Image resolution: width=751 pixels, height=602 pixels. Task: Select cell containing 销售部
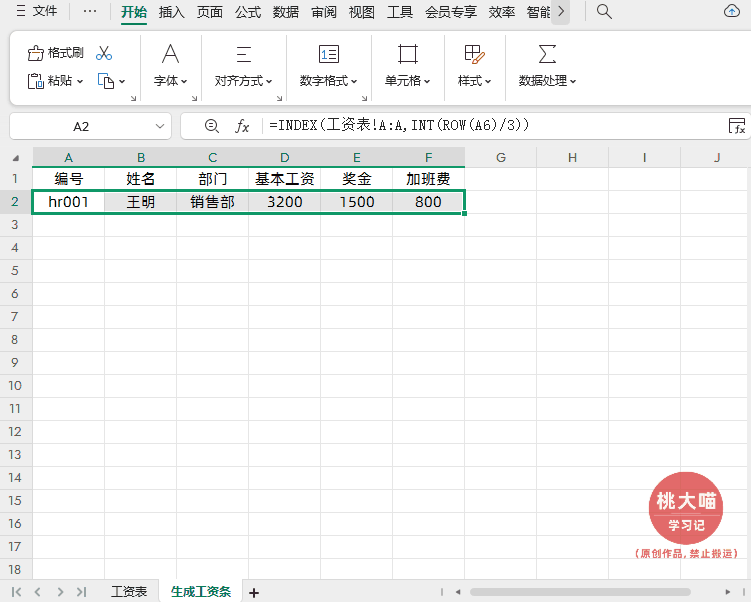click(212, 202)
